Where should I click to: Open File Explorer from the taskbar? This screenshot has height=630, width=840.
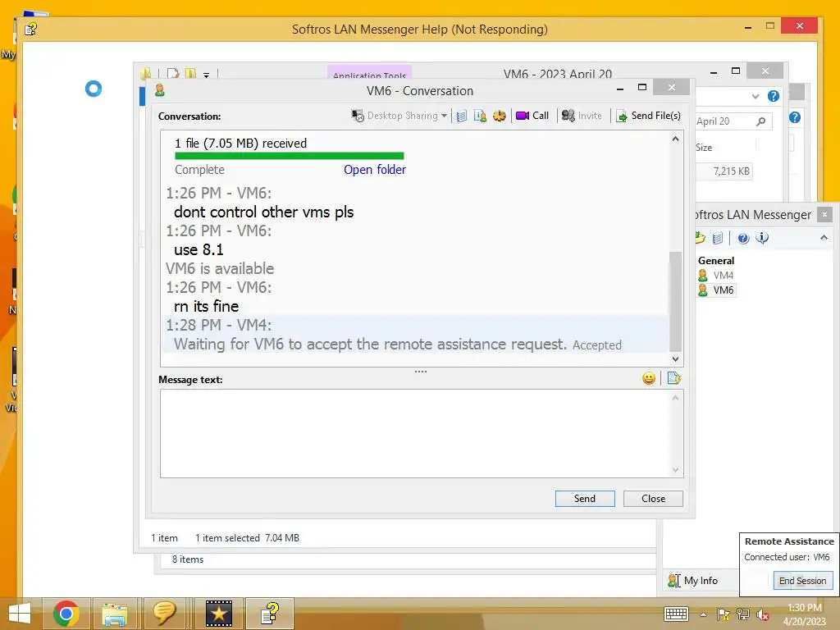[x=115, y=614]
